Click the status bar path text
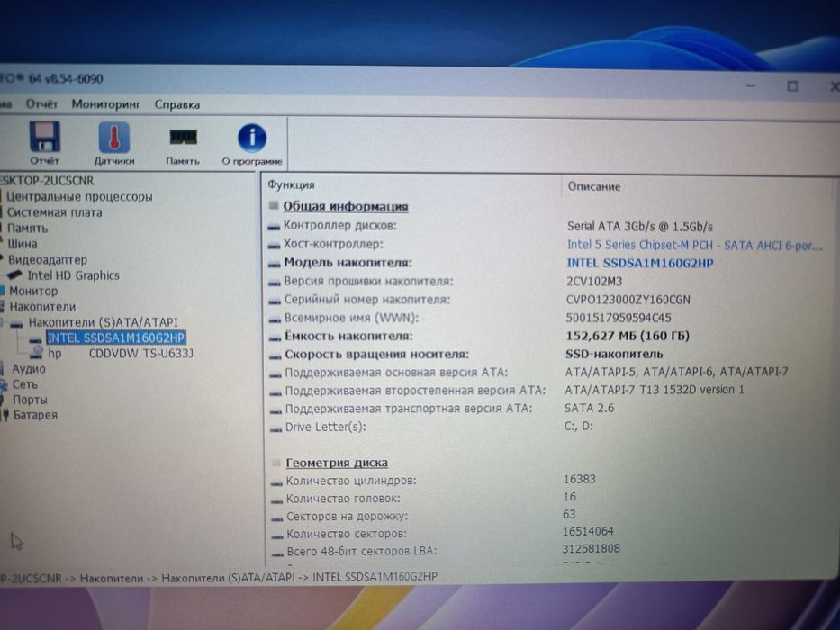Screen dimensions: 840x630 [219, 577]
